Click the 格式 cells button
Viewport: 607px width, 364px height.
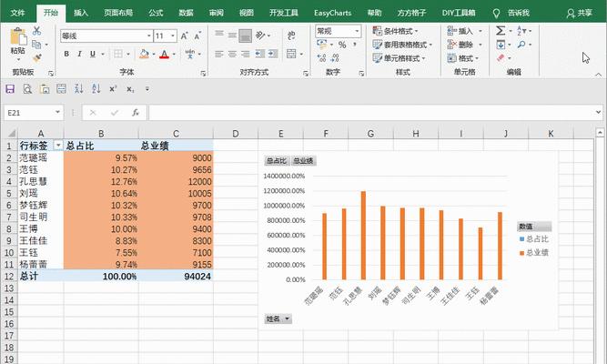[x=463, y=58]
